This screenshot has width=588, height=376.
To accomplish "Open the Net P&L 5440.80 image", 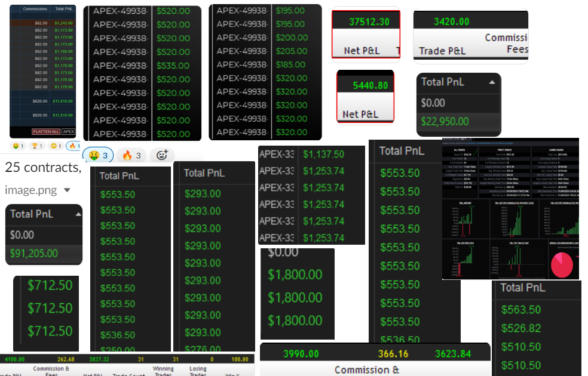I will point(365,97).
